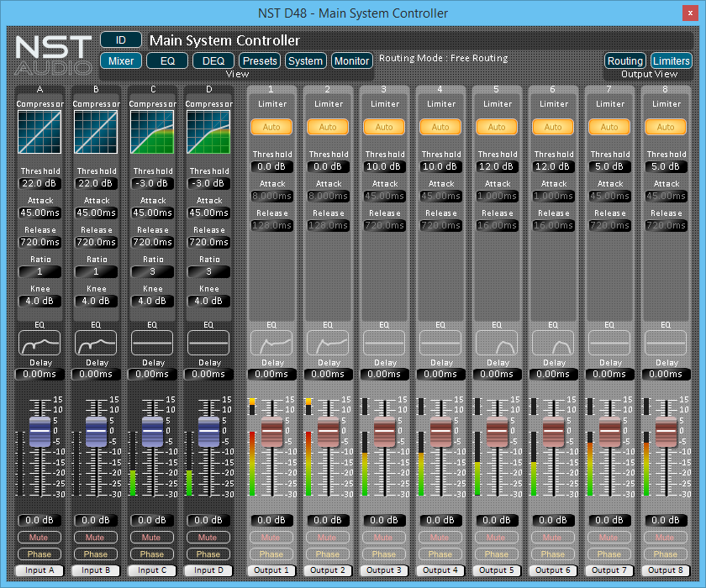Switch Output View to Routing
This screenshot has width=706, height=588.
pos(624,60)
